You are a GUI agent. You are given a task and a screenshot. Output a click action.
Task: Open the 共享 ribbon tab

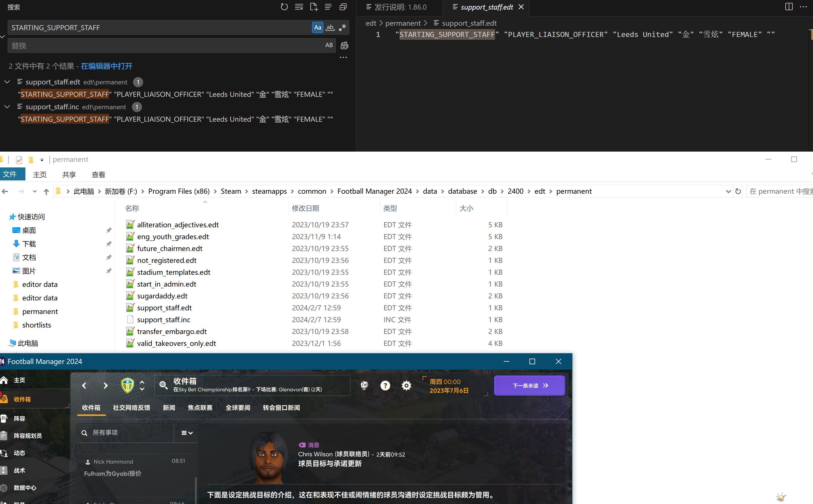(69, 174)
